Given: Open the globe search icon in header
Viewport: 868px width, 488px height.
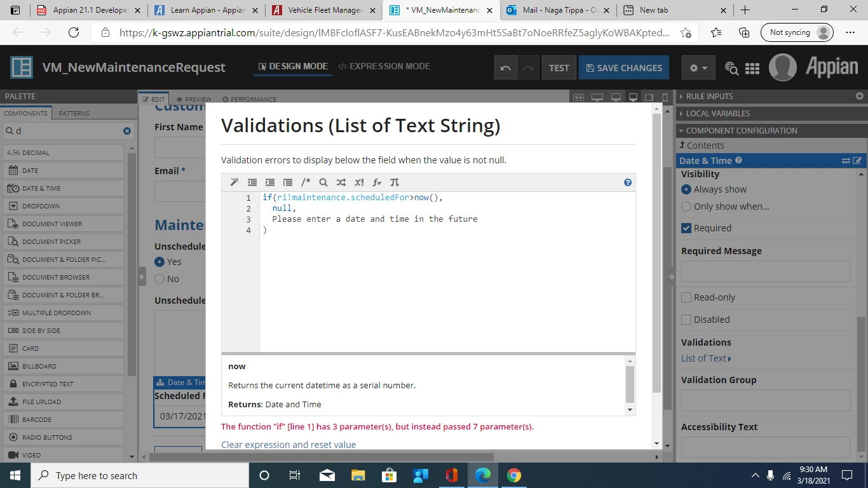Looking at the screenshot, I should point(731,68).
